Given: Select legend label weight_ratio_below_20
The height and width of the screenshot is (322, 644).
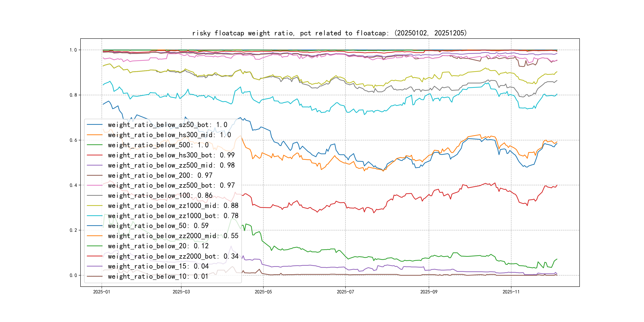Looking at the screenshot, I should tap(158, 246).
